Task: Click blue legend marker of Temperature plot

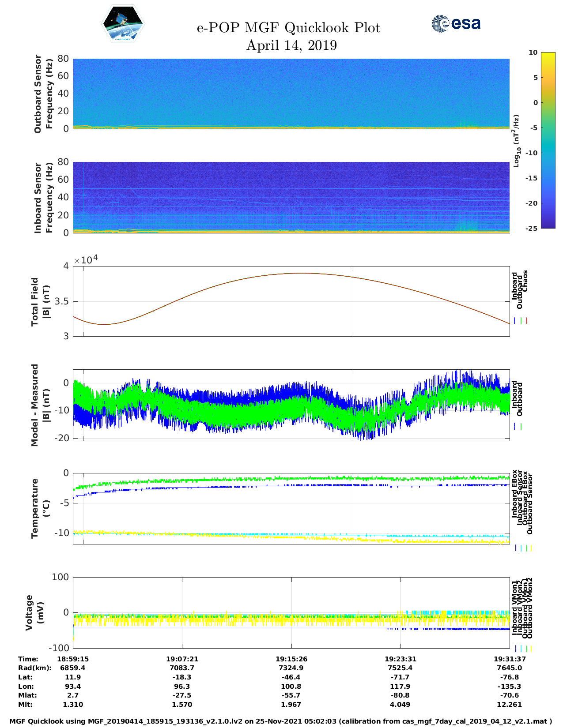Action: (x=516, y=548)
